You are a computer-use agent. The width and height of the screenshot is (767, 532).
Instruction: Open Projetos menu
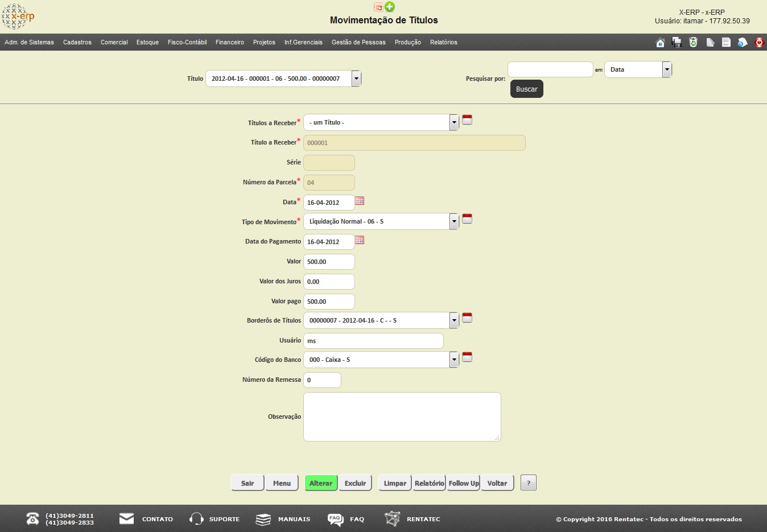[264, 42]
